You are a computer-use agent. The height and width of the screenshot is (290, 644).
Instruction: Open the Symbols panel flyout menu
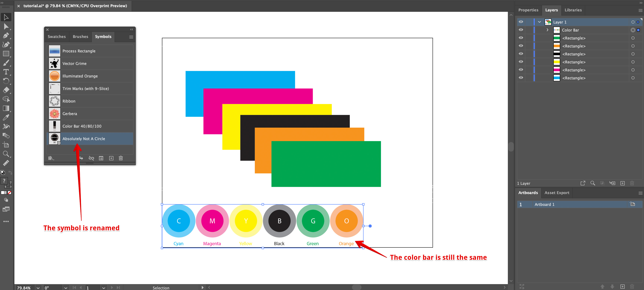point(131,37)
